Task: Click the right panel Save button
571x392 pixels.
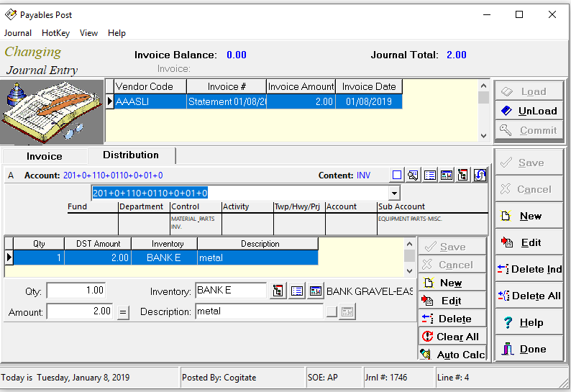Action: click(529, 163)
